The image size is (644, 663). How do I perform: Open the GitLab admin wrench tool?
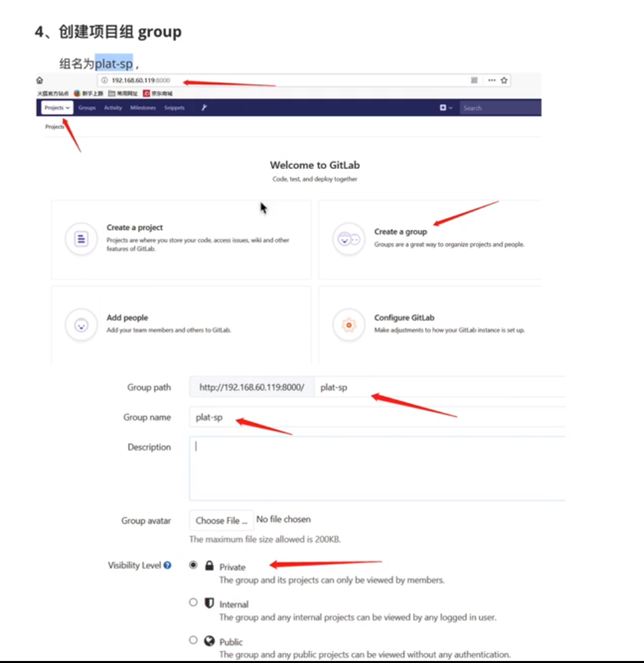pyautogui.click(x=204, y=107)
